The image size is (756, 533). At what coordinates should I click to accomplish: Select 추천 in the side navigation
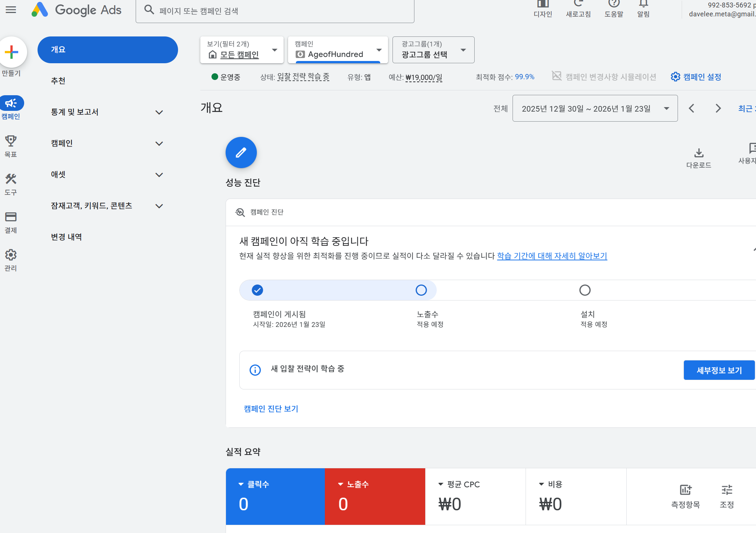58,81
